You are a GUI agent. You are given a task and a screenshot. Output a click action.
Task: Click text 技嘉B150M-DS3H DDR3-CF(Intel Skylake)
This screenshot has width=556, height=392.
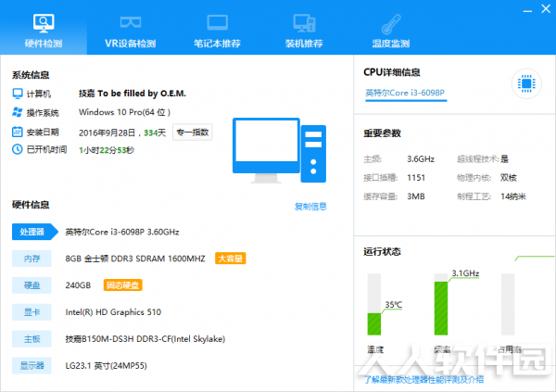click(145, 339)
